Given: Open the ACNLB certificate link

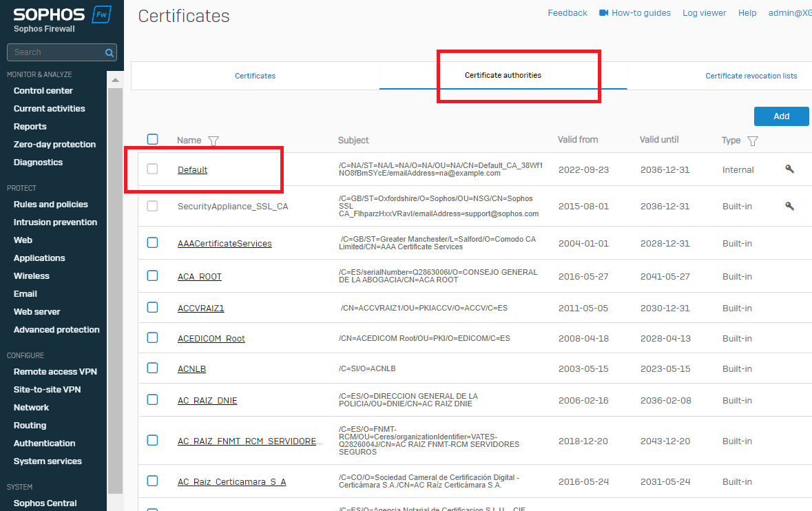Looking at the screenshot, I should click(x=191, y=368).
